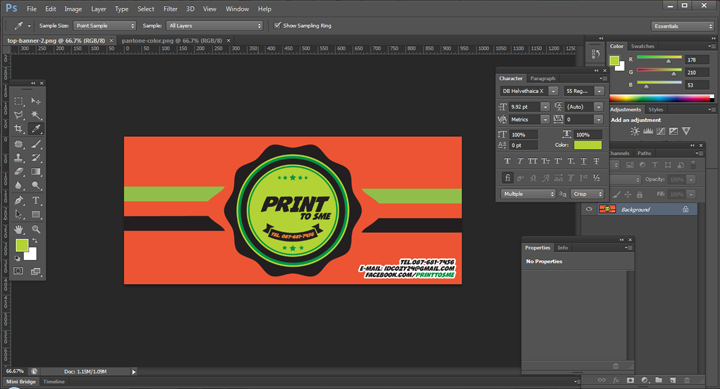Add a Brightness/Contrast adjustment
Viewport: 720px width, 389px height.
pos(635,131)
